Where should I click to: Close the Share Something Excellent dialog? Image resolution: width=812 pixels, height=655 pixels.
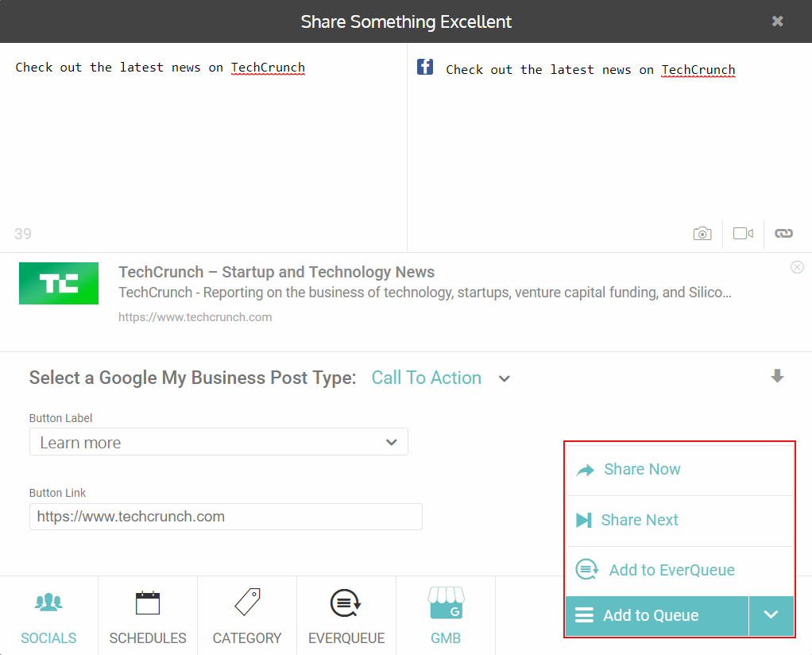coord(777,21)
